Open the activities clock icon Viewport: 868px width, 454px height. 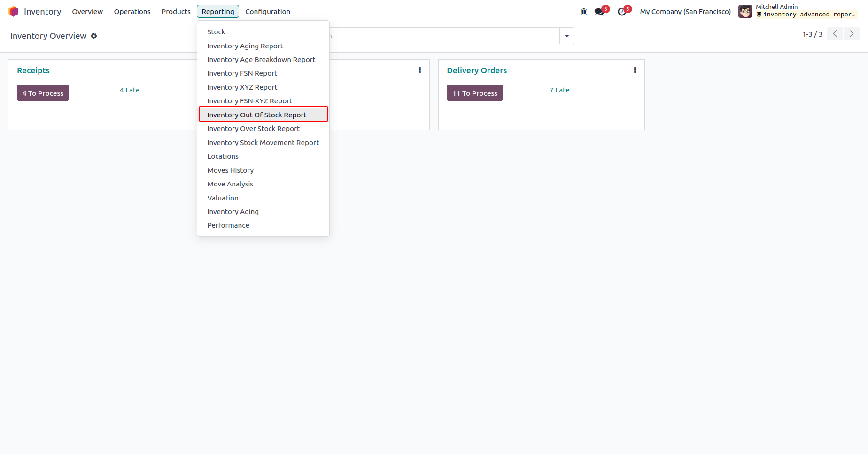coord(622,11)
